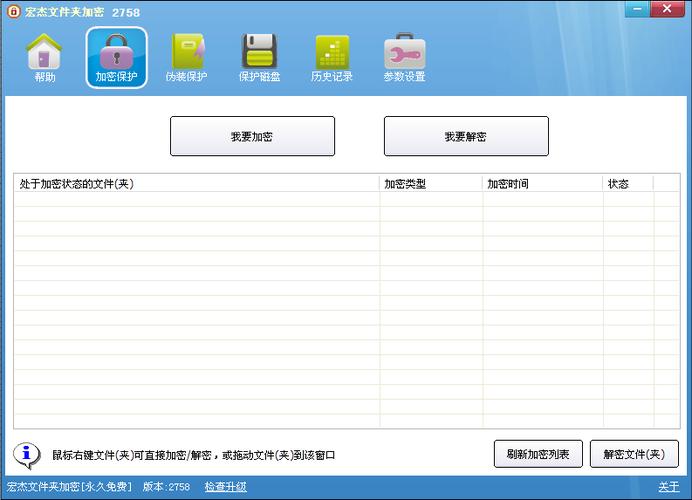The width and height of the screenshot is (692, 500).
Task: Select the 加密保护 padlock icon
Action: coord(117,57)
